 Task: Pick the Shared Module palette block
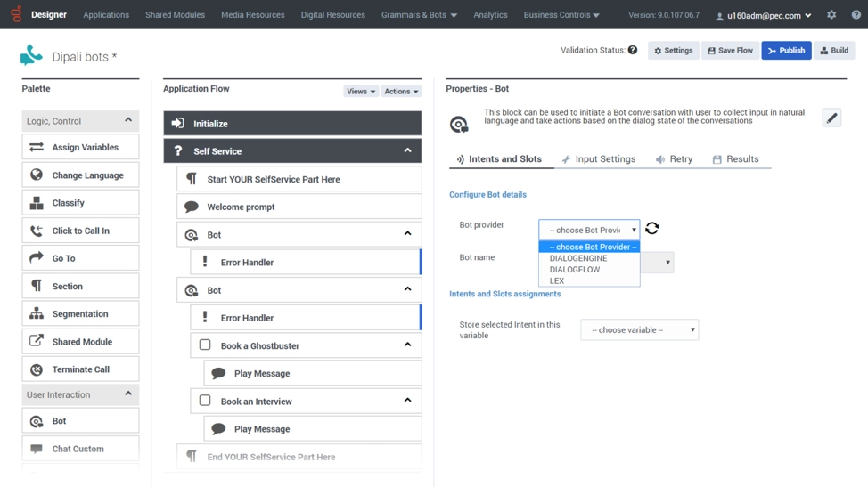(x=80, y=341)
